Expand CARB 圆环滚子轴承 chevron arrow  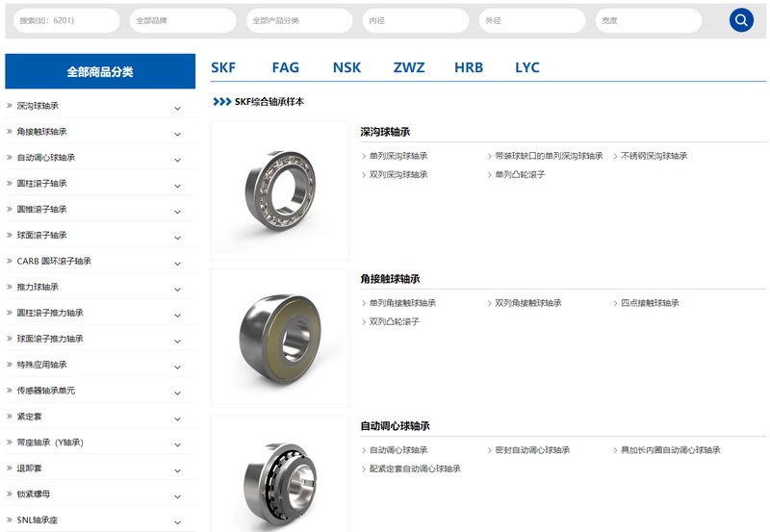pyautogui.click(x=177, y=263)
